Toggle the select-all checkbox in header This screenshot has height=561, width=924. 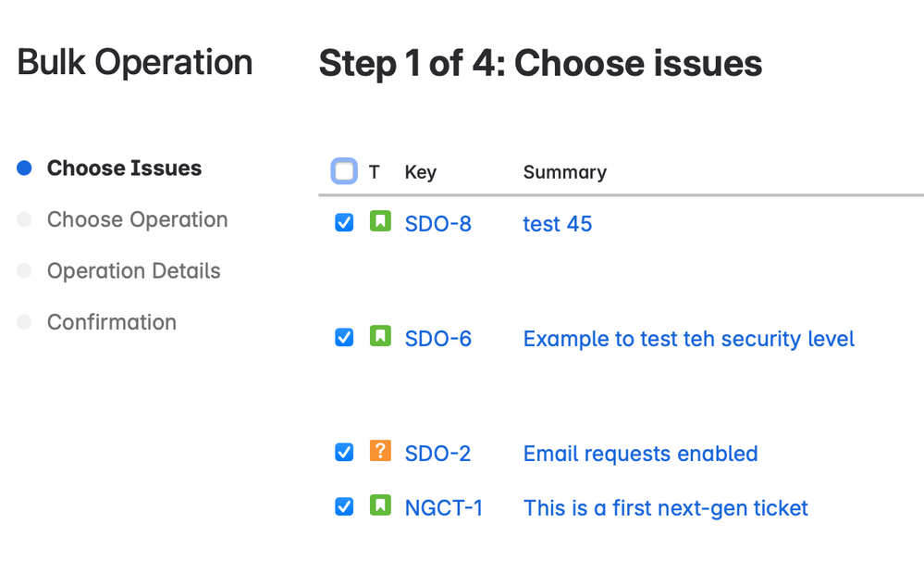(344, 170)
